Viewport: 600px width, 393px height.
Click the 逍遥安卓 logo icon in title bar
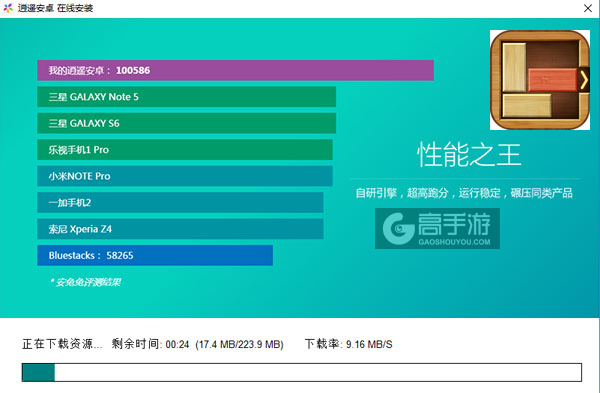point(8,8)
